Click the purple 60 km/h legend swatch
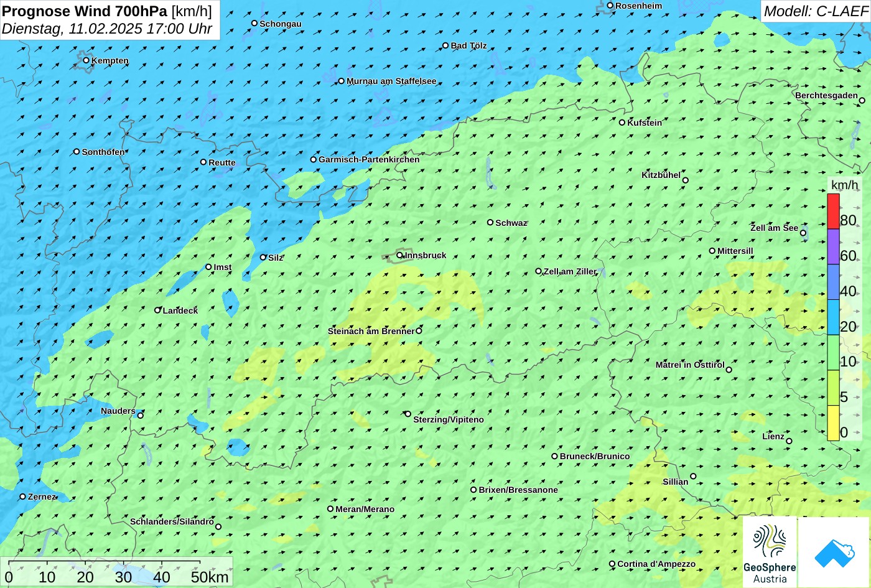This screenshot has height=588, width=871. pyautogui.click(x=833, y=247)
